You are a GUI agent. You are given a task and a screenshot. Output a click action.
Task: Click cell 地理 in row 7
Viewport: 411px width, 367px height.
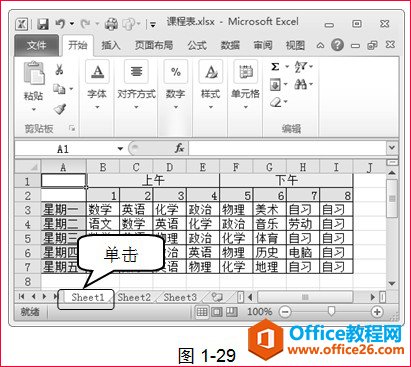pos(269,267)
